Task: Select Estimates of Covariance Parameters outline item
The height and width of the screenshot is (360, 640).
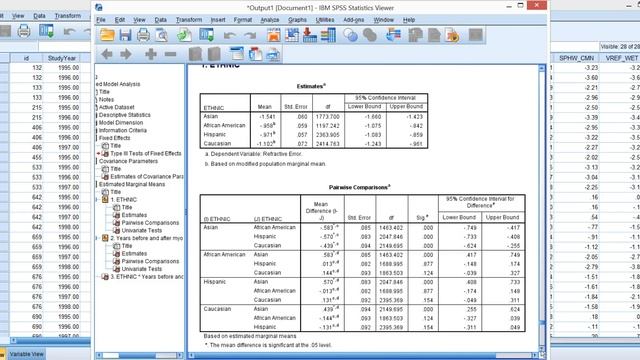Action: (147, 177)
